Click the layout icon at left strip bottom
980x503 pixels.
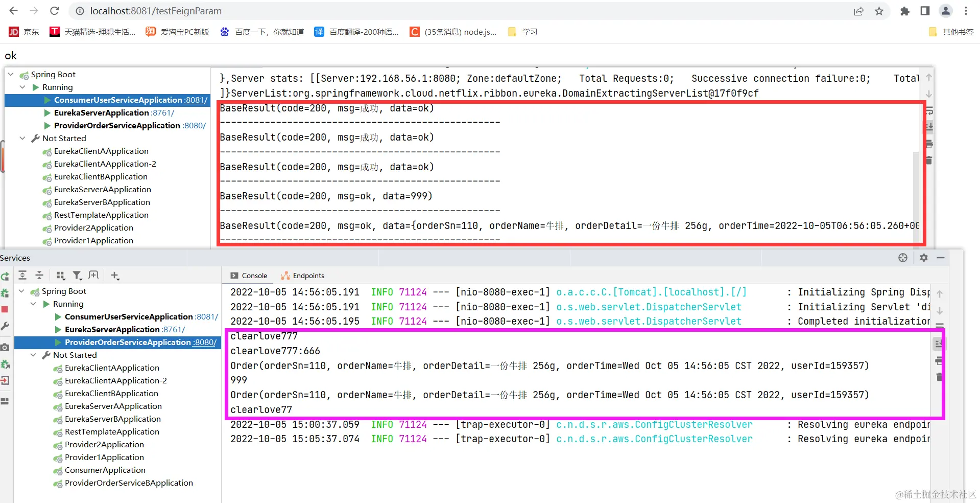pyautogui.click(x=5, y=401)
